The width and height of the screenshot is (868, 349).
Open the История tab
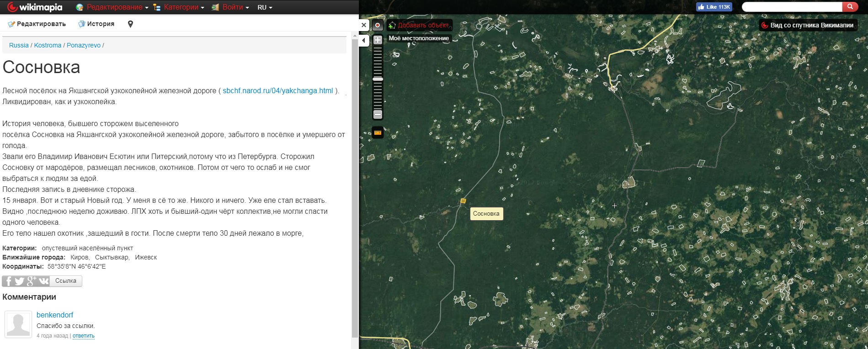(x=96, y=24)
